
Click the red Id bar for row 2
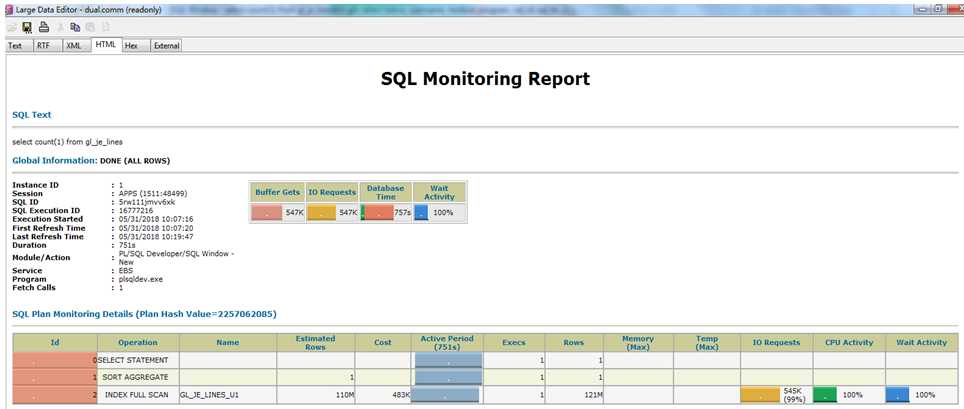(53, 395)
